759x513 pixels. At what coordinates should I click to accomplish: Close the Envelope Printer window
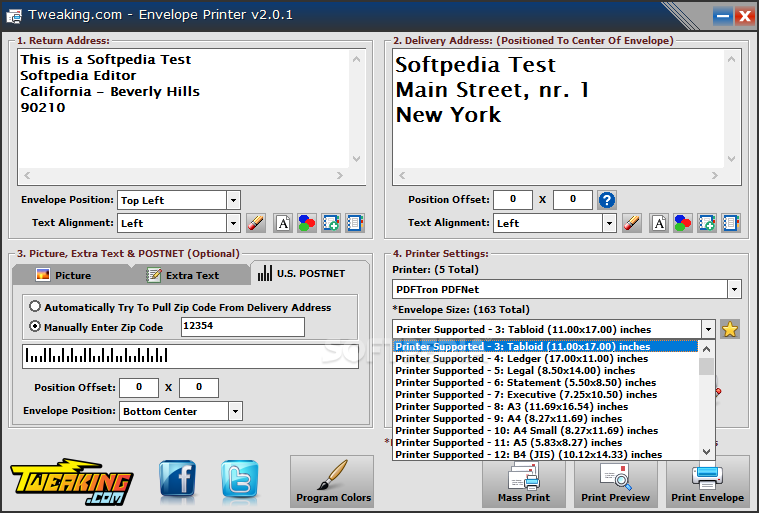coord(744,16)
